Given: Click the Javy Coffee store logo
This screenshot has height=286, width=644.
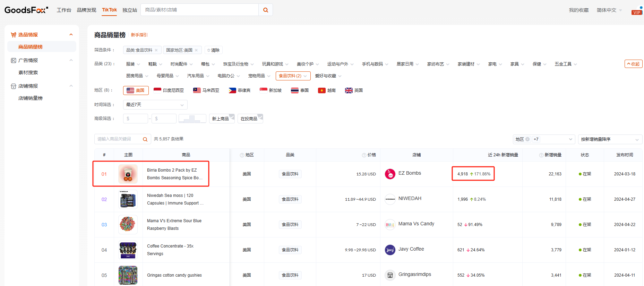Looking at the screenshot, I should pos(390,250).
